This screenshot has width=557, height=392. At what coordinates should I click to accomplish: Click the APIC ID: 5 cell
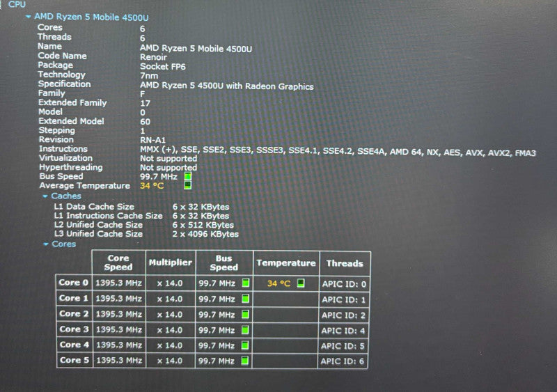[x=343, y=346]
